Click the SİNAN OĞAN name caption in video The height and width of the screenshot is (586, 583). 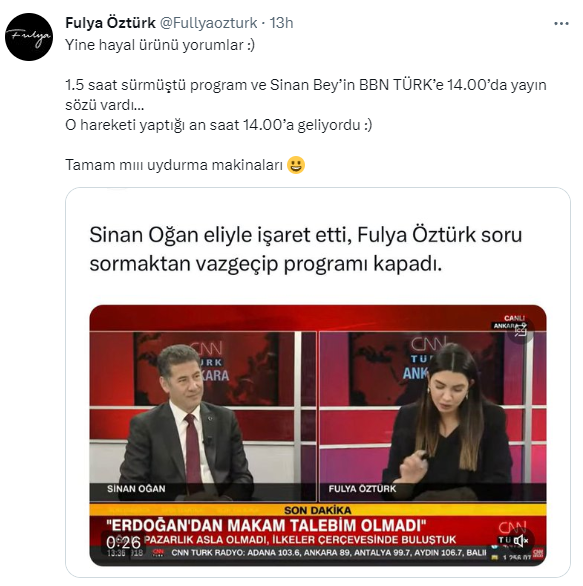(136, 488)
